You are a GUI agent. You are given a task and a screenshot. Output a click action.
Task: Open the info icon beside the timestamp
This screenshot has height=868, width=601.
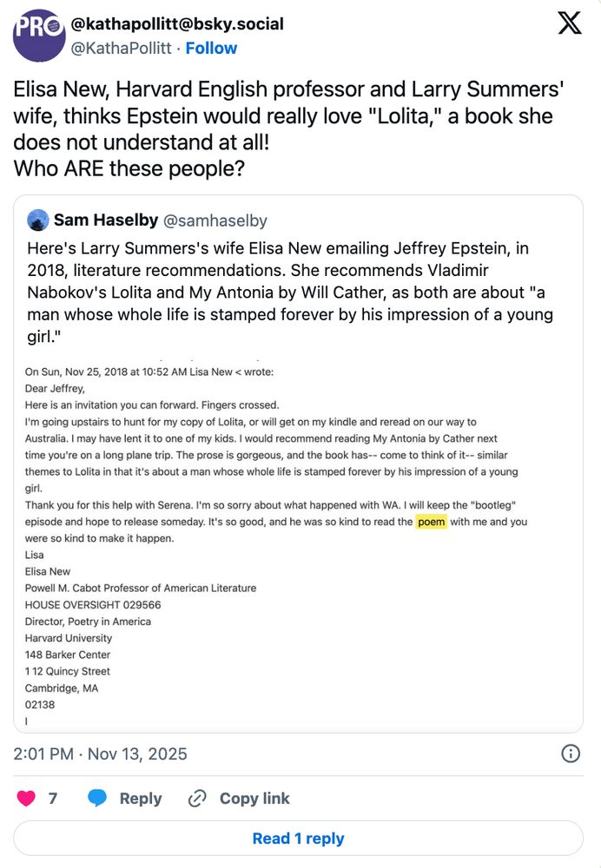pos(571,753)
